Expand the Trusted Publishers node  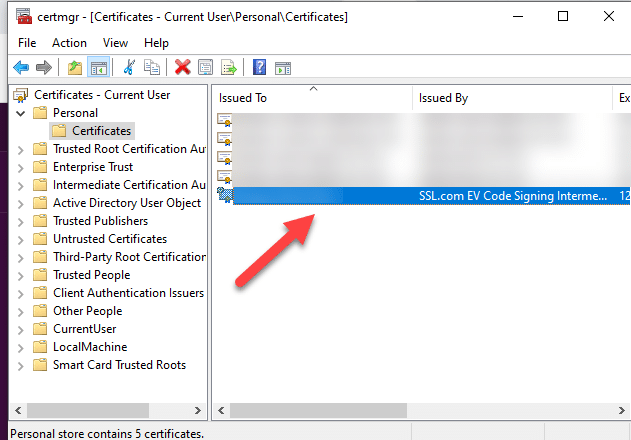point(22,221)
